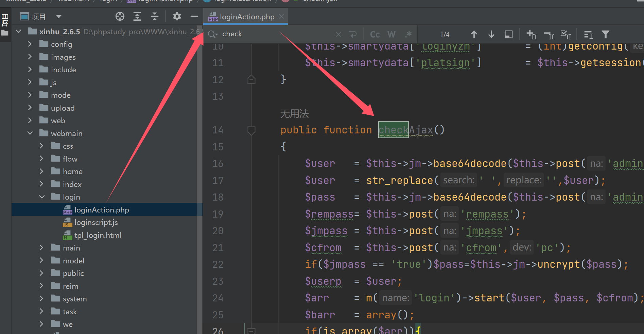The height and width of the screenshot is (334, 644).
Task: Select the task folder
Action: pos(70,312)
